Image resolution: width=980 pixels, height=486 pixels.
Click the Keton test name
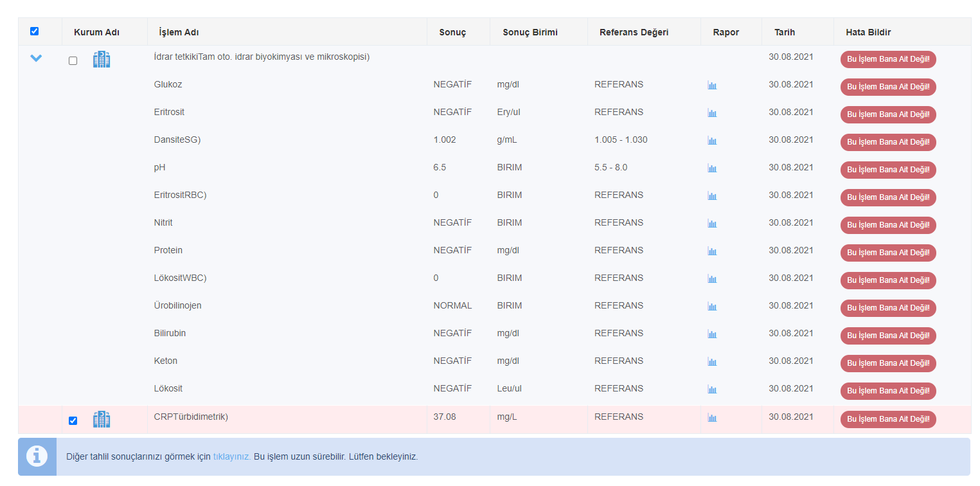tap(166, 361)
